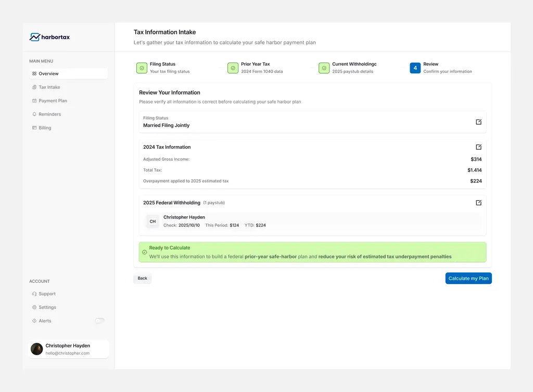Click the Tax Intake document icon

pos(34,87)
